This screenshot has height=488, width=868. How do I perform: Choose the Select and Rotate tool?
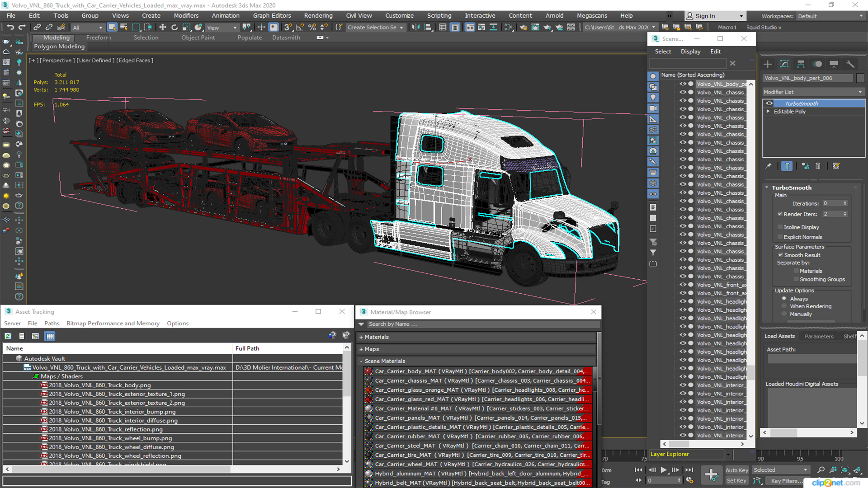coord(175,27)
